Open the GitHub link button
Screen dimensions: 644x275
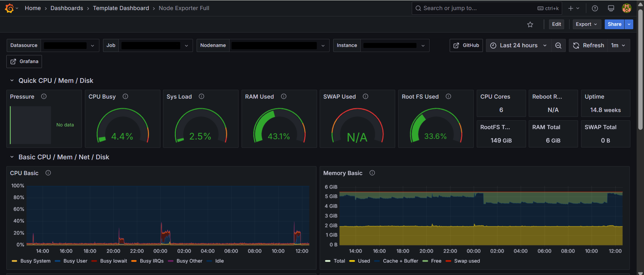(x=466, y=46)
